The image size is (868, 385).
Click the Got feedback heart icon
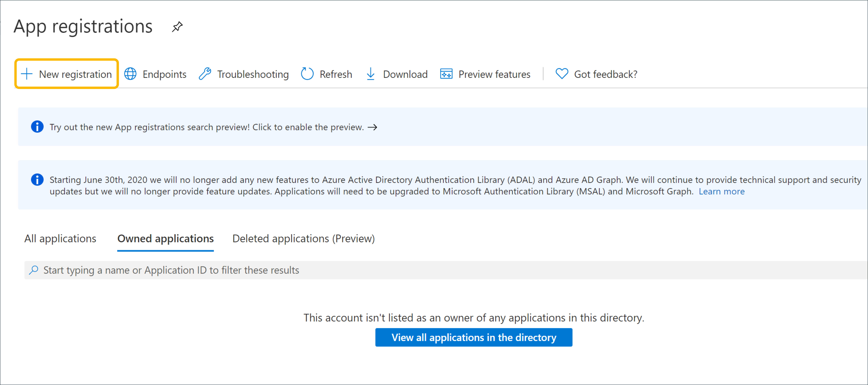562,74
